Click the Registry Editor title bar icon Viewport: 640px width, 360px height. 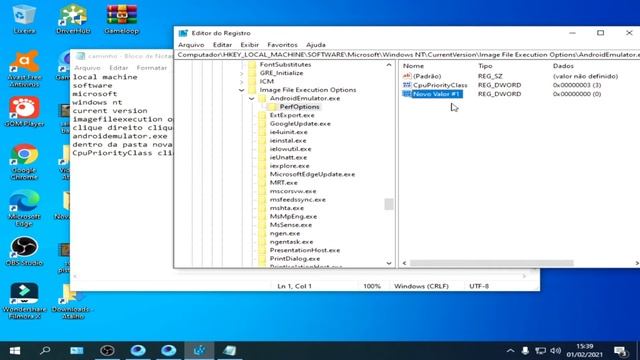coord(183,33)
